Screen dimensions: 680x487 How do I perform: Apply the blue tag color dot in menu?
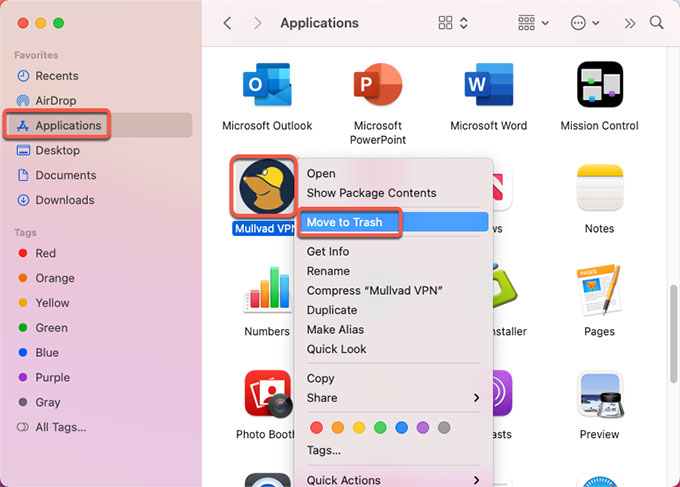coord(402,428)
